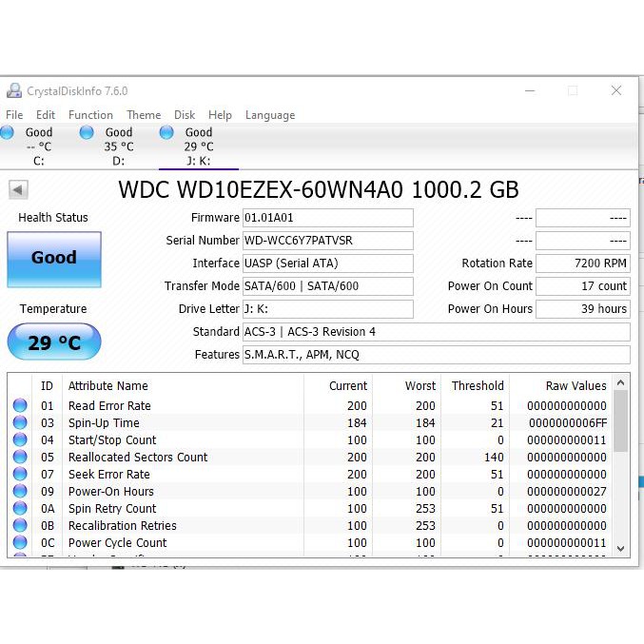
Task: Click status orb of Spin Retry Count row
Action: (20, 509)
